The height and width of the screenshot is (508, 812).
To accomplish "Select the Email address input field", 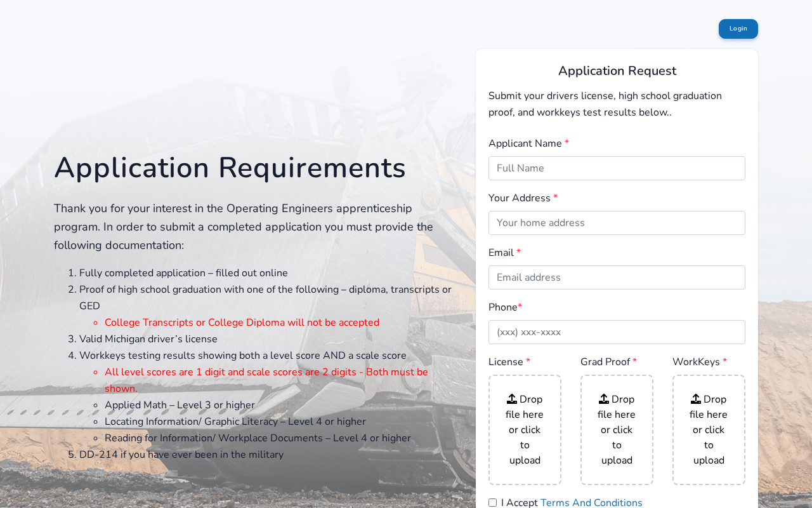I will pyautogui.click(x=617, y=277).
